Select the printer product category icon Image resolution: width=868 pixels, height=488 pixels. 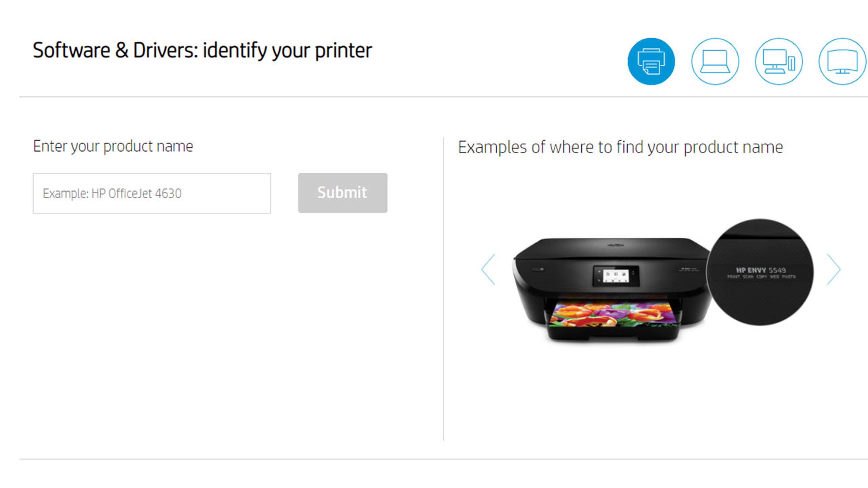pyautogui.click(x=651, y=61)
